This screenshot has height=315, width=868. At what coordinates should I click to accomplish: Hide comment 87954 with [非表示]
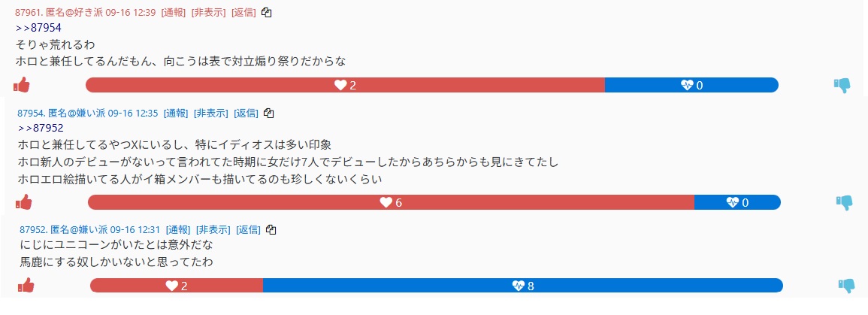(x=211, y=114)
